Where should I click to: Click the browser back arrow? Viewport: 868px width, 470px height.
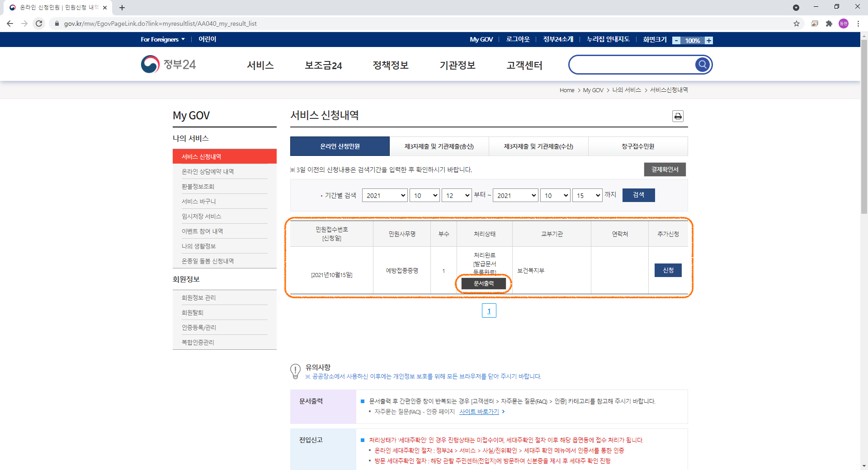click(x=10, y=23)
